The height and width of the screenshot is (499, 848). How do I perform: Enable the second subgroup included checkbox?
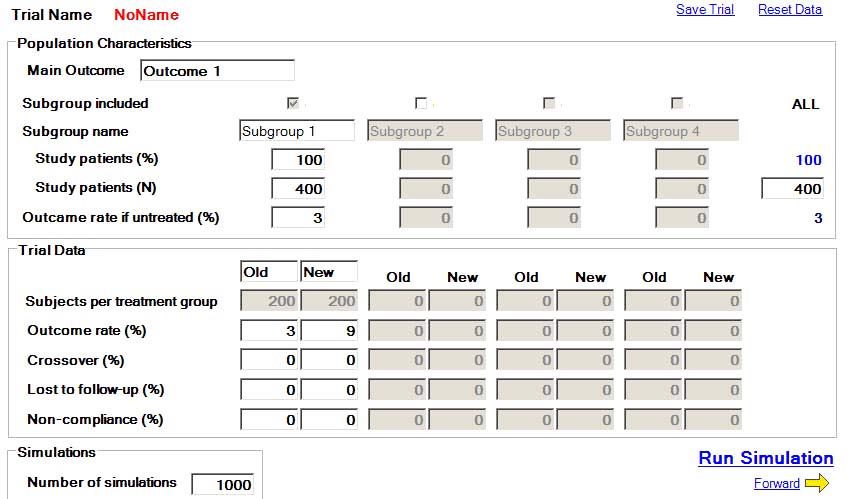421,103
